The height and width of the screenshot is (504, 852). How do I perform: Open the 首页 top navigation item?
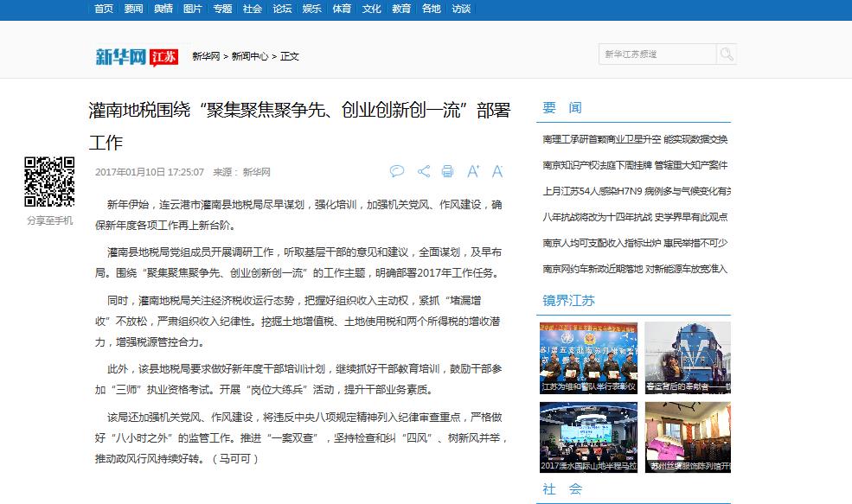pyautogui.click(x=103, y=9)
